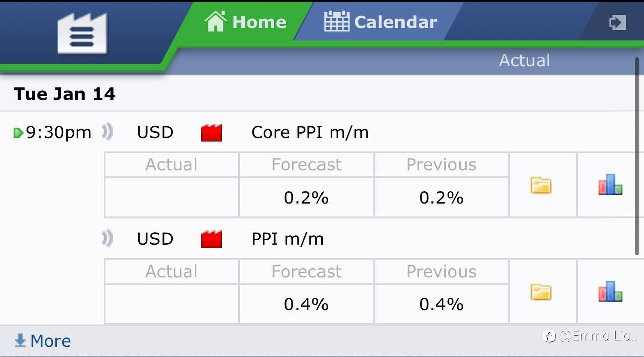Open detail folder for Core PPI m/m
The image size is (644, 357).
541,186
